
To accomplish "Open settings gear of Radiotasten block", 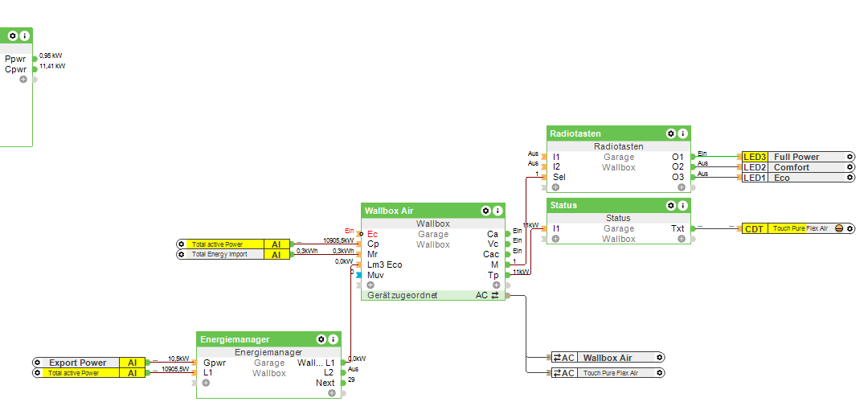I will click(671, 133).
